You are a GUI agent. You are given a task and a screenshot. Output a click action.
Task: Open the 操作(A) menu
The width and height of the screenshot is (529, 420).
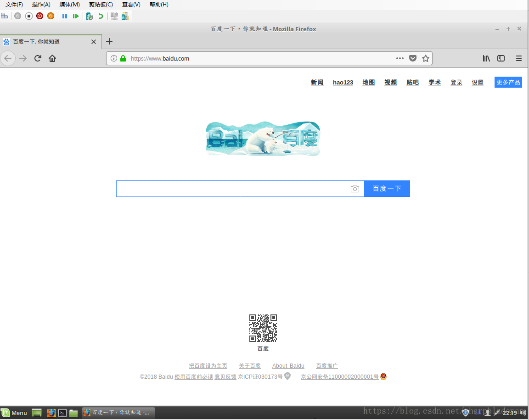tap(41, 5)
